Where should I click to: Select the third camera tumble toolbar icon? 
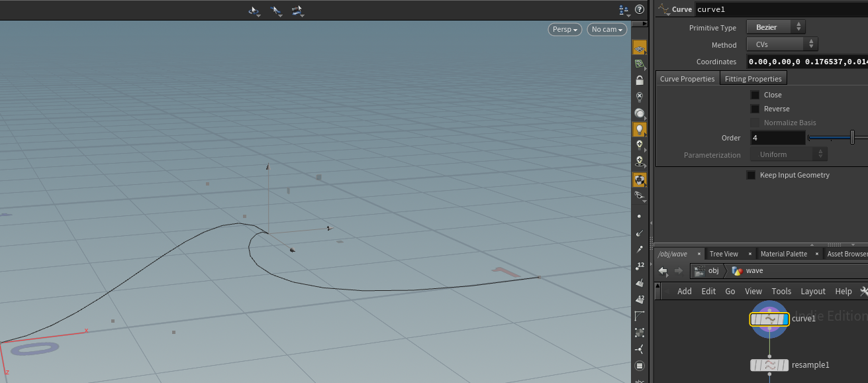tap(297, 11)
